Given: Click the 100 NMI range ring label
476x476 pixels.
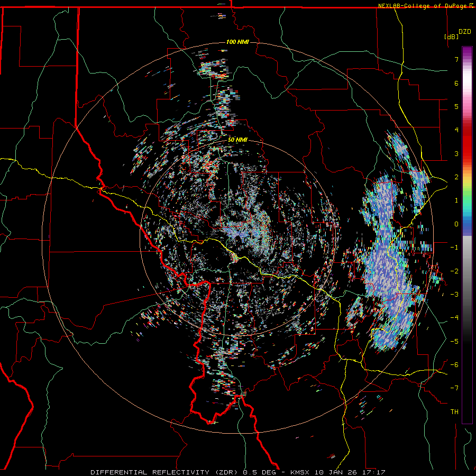Looking at the screenshot, I should coord(237,42).
